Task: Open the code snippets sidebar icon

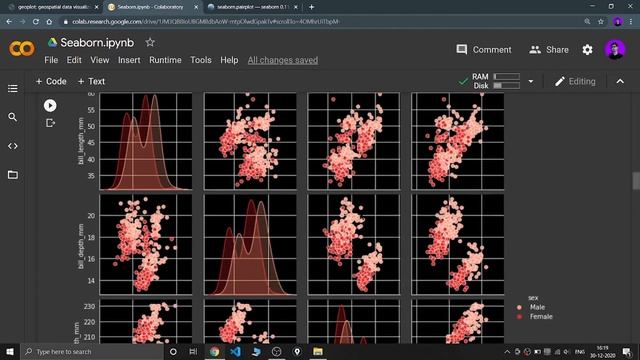Action: [x=13, y=146]
